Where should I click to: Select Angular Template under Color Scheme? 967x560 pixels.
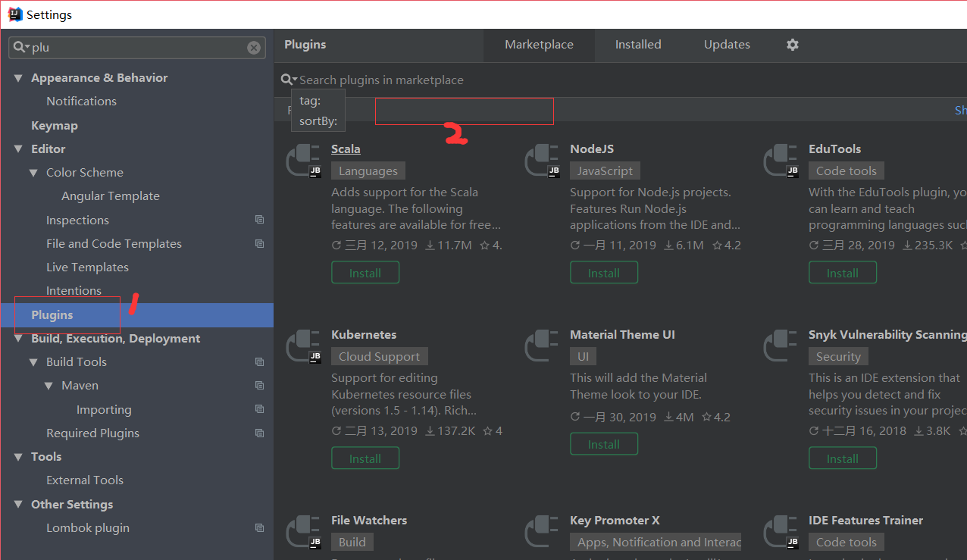click(x=111, y=196)
